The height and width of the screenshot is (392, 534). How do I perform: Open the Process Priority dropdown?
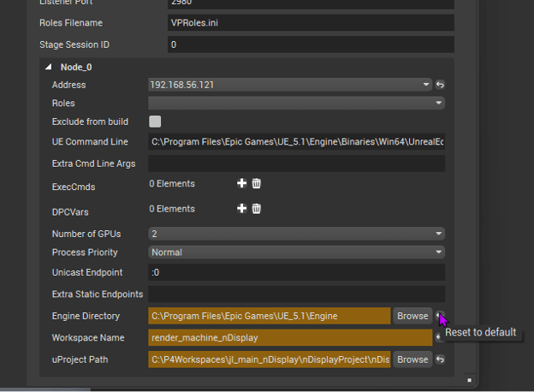295,252
